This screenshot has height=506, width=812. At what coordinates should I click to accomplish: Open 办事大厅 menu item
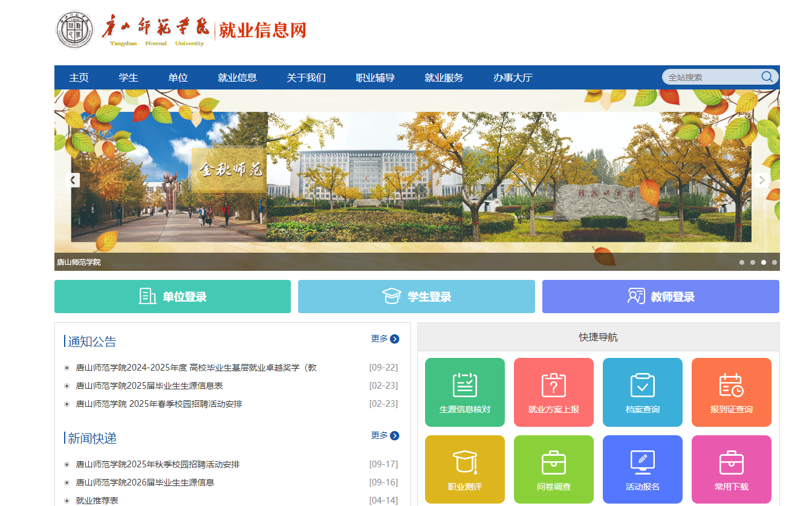(x=513, y=77)
